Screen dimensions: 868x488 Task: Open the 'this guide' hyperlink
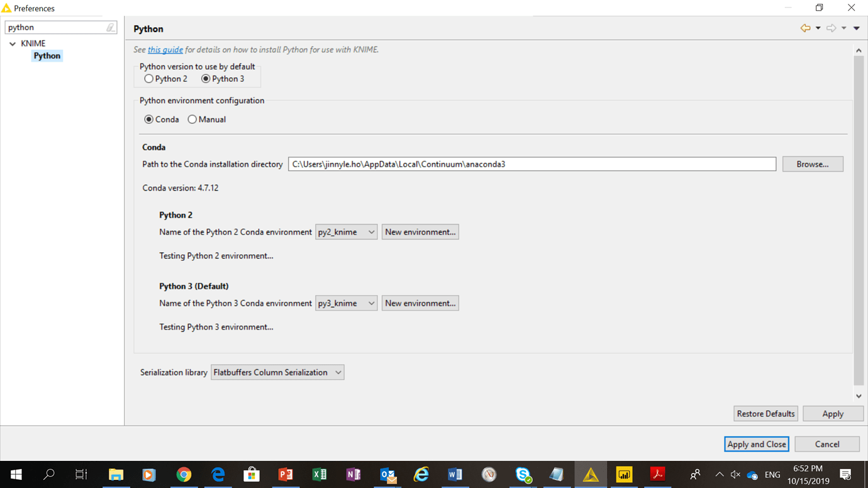coord(165,50)
